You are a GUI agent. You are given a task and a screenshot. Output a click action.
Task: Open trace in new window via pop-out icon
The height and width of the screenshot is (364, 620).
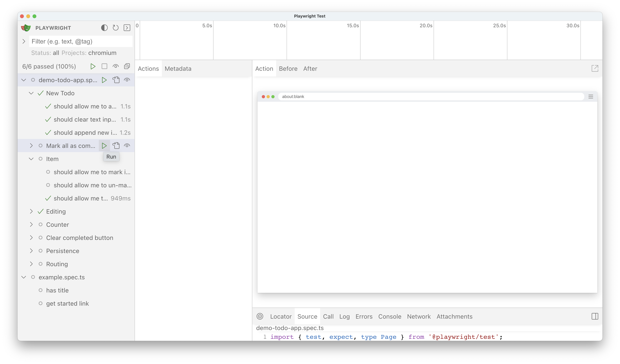pos(595,68)
